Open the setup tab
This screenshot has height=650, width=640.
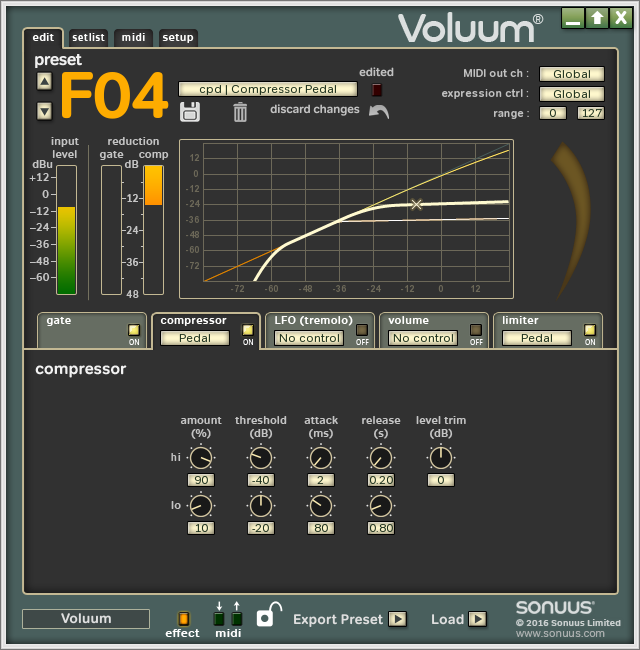tap(178, 38)
